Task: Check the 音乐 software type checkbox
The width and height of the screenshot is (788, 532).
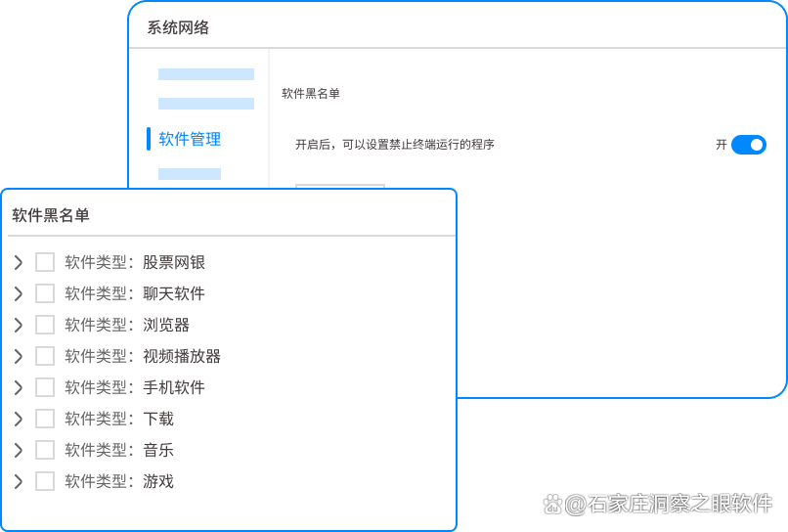Action: click(45, 450)
